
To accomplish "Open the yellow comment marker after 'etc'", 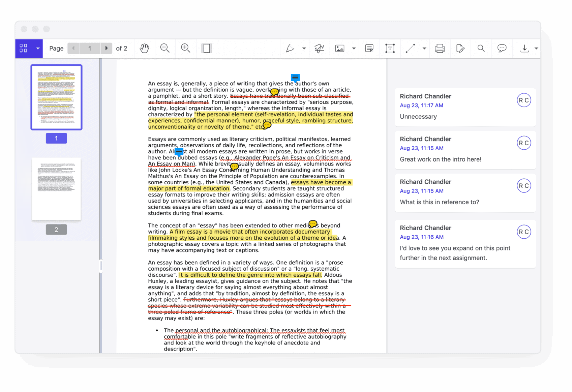I will click(267, 125).
